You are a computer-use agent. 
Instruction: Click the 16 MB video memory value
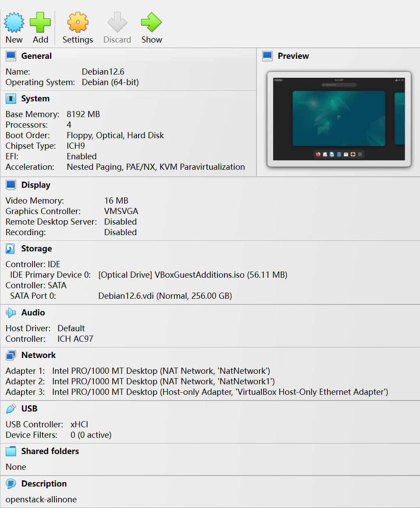[116, 200]
